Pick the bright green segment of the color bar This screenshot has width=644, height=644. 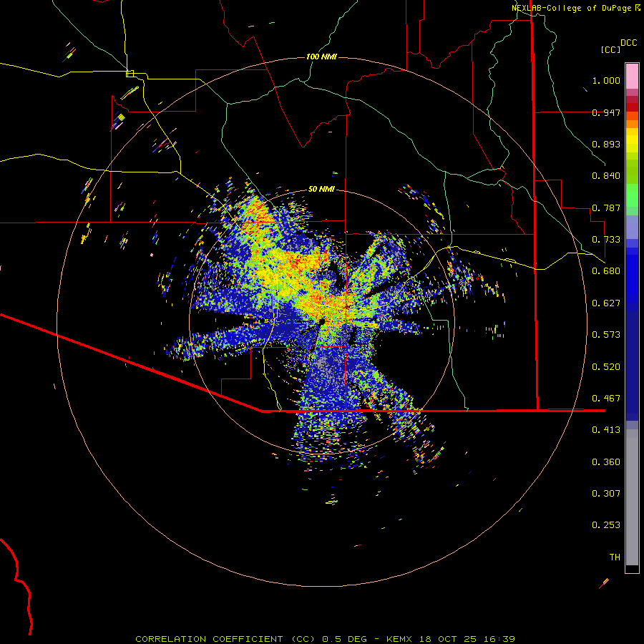632,195
